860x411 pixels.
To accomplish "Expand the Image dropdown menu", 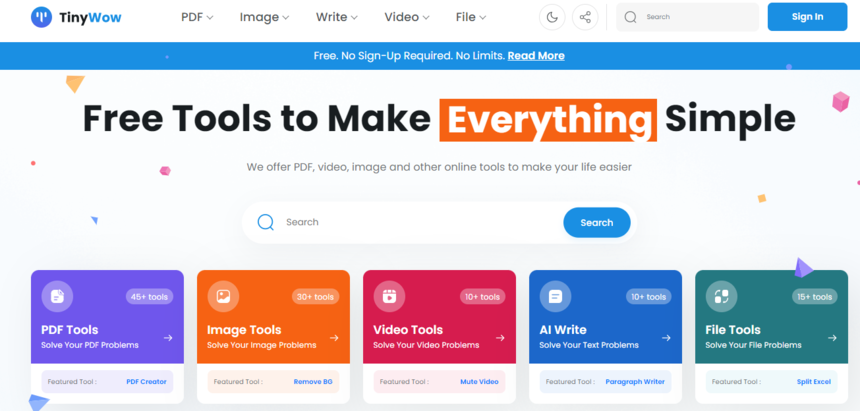I will 264,17.
